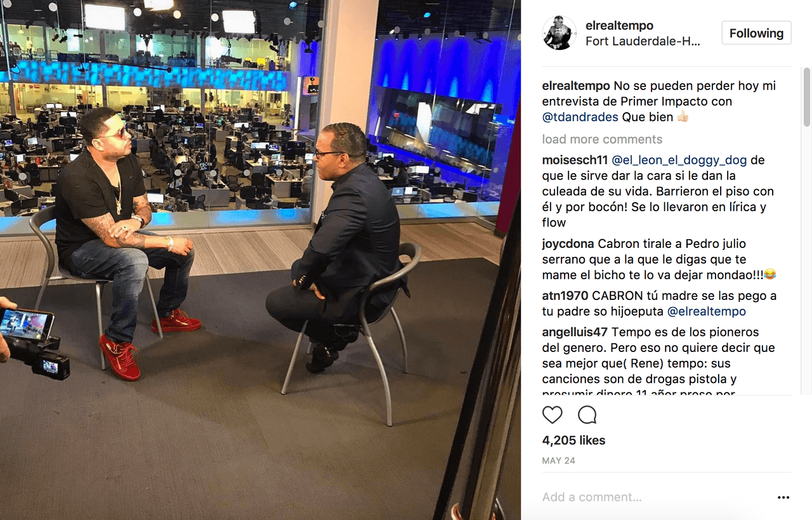812x520 pixels.
Task: Open joycdona commenter profile
Action: click(568, 244)
